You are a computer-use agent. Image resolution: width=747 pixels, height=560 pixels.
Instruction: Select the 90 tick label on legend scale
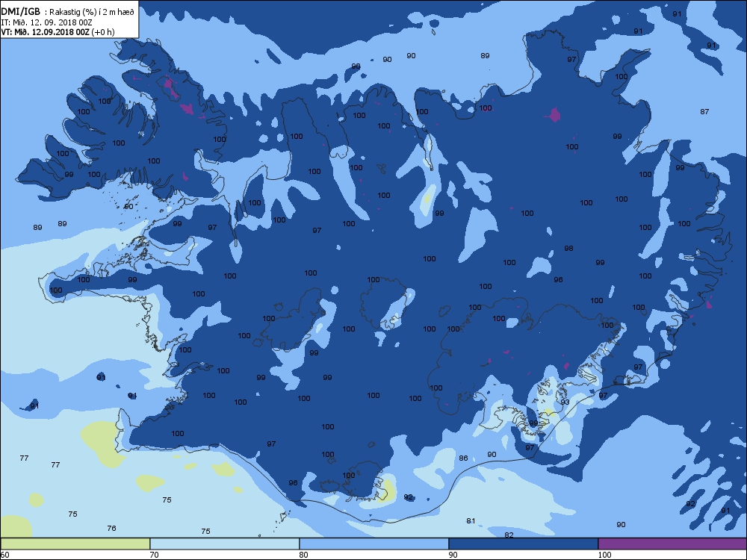(x=453, y=555)
